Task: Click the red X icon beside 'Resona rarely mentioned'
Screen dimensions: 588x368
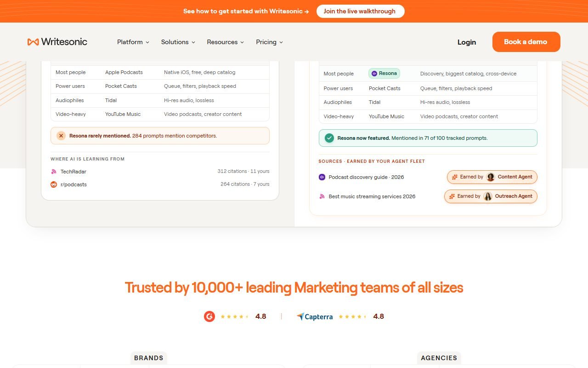Action: (x=61, y=136)
